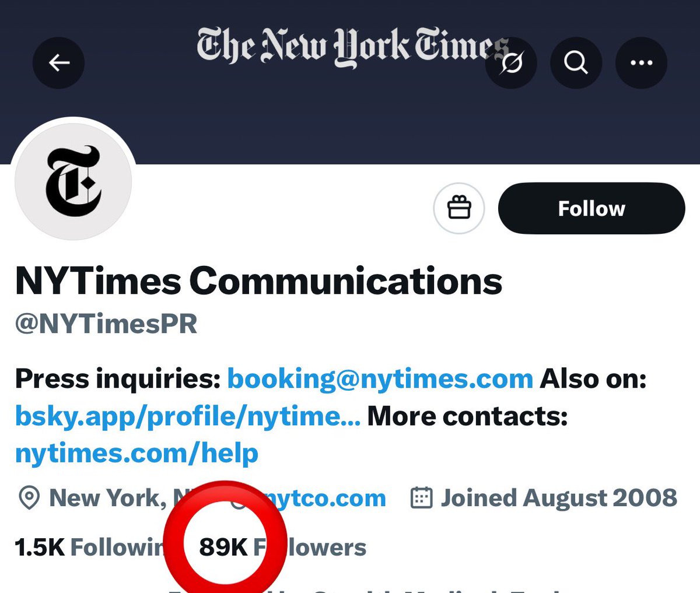Click the location pin icon
Screen dimensions: 700x593
click(x=29, y=499)
